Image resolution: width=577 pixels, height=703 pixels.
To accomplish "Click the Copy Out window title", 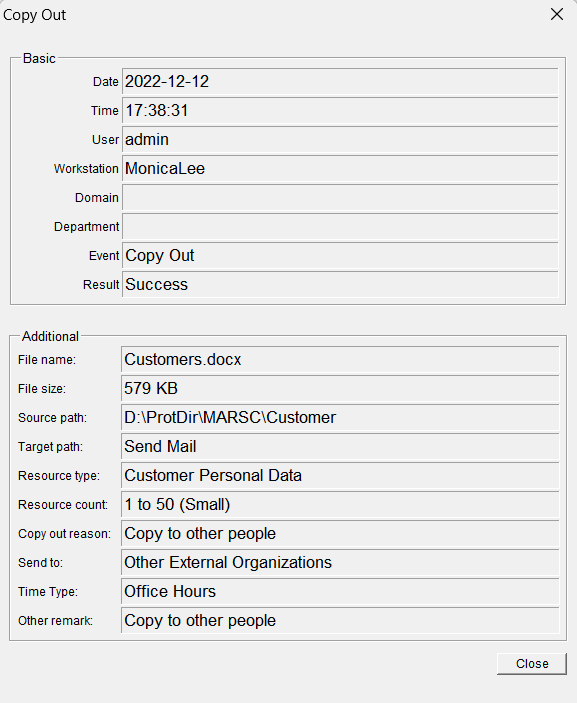I will pyautogui.click(x=34, y=15).
